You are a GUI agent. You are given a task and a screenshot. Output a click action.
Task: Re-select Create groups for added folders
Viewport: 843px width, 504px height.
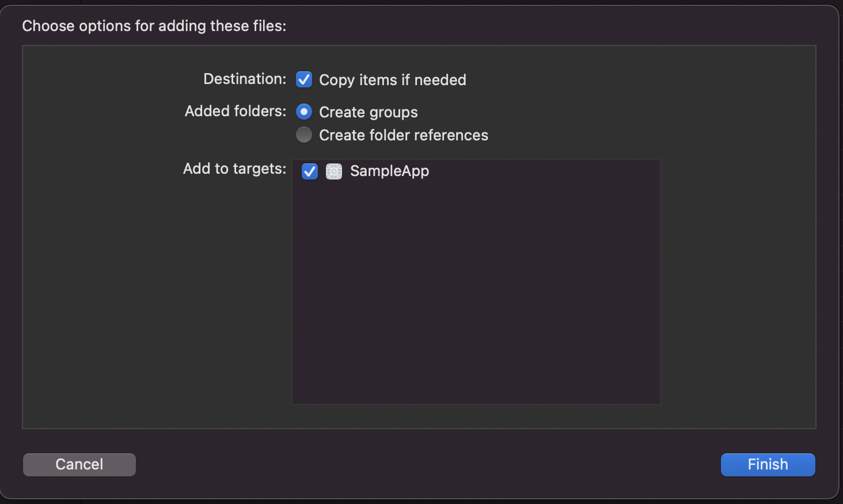pos(303,111)
